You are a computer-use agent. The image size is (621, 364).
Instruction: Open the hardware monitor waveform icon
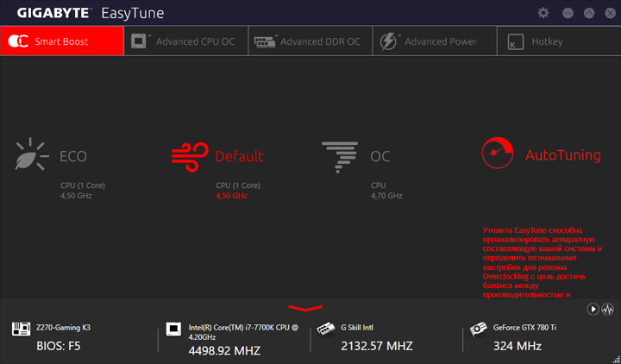tap(608, 309)
